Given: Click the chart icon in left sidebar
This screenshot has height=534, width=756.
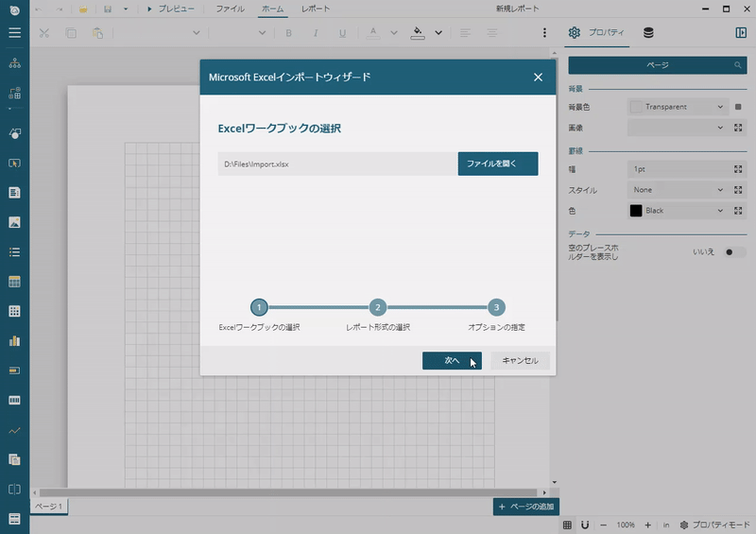Looking at the screenshot, I should click(14, 340).
